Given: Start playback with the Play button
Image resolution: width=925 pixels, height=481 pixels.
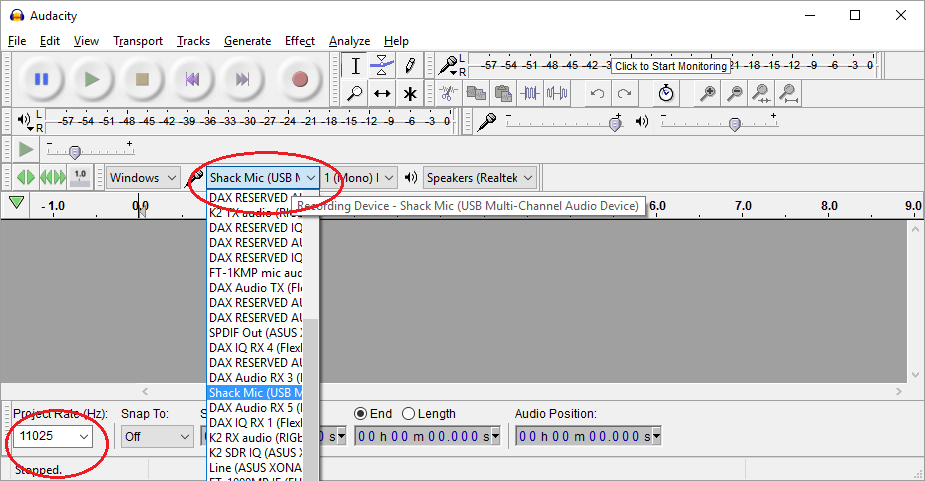Looking at the screenshot, I should pyautogui.click(x=91, y=79).
